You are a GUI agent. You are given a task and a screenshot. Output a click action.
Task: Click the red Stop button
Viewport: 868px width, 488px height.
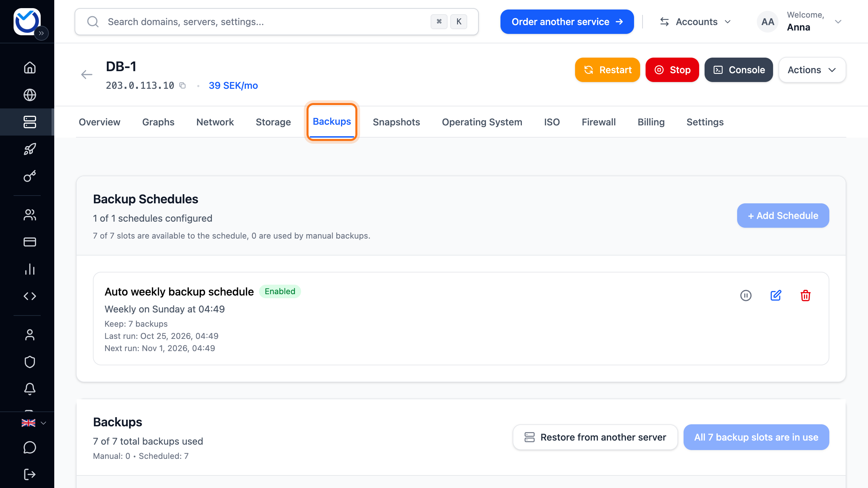(x=672, y=70)
